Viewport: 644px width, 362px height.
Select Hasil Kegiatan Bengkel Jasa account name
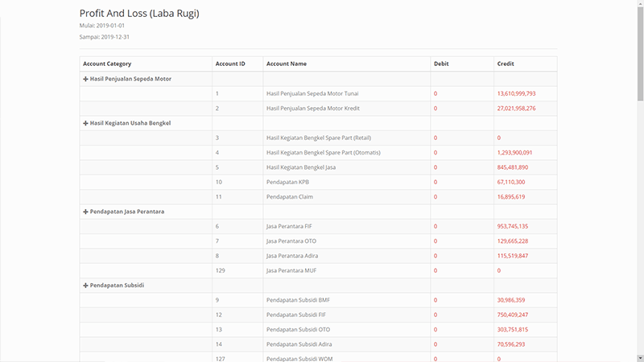pos(300,167)
